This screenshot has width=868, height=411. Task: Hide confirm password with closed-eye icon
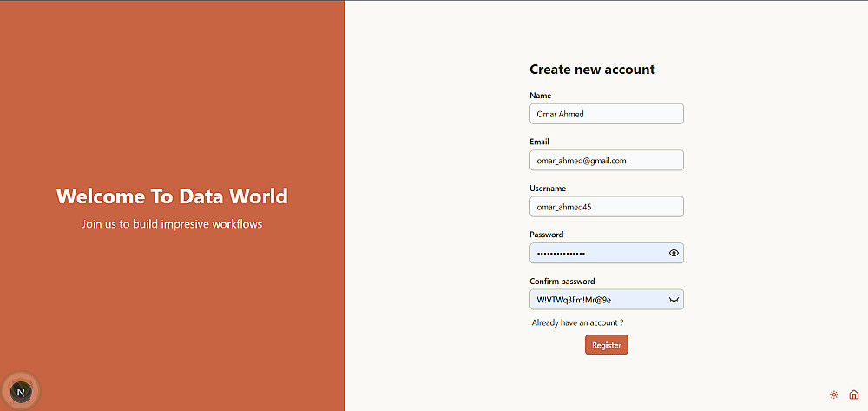click(674, 300)
